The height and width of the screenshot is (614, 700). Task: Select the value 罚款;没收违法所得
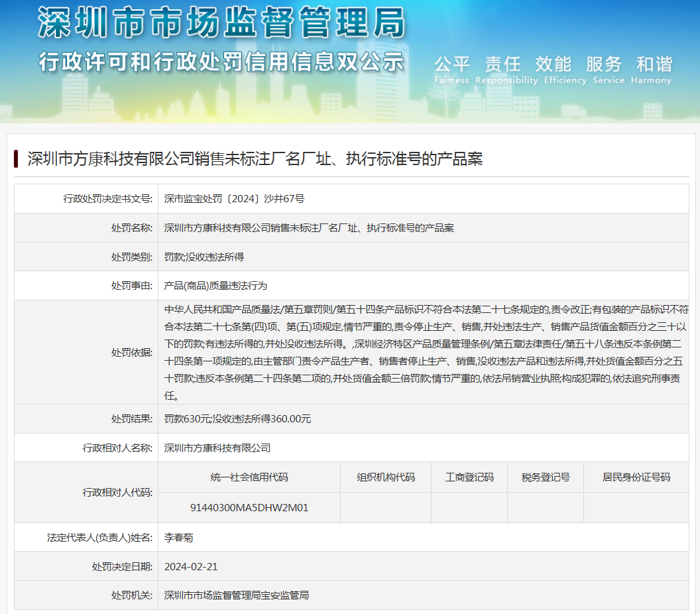tap(204, 257)
